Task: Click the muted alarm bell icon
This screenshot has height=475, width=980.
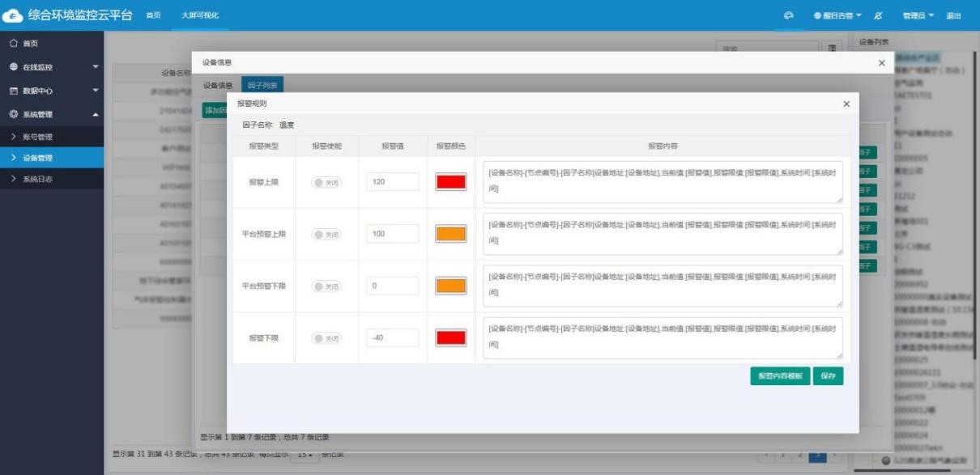Action: [879, 16]
